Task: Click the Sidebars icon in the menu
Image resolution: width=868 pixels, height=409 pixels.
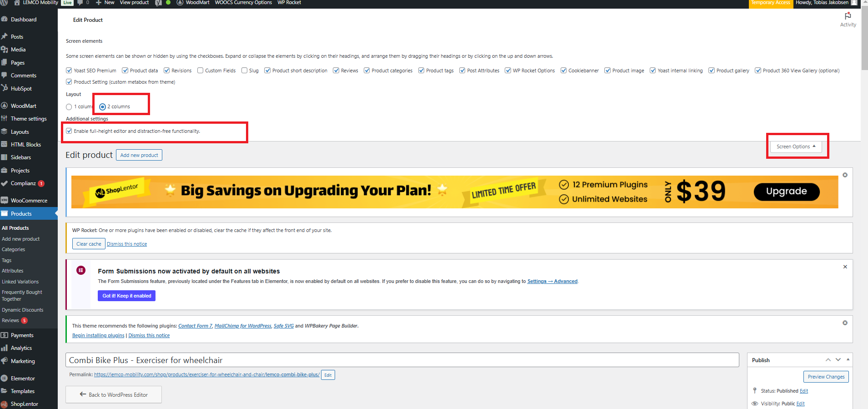Action: (x=5, y=157)
